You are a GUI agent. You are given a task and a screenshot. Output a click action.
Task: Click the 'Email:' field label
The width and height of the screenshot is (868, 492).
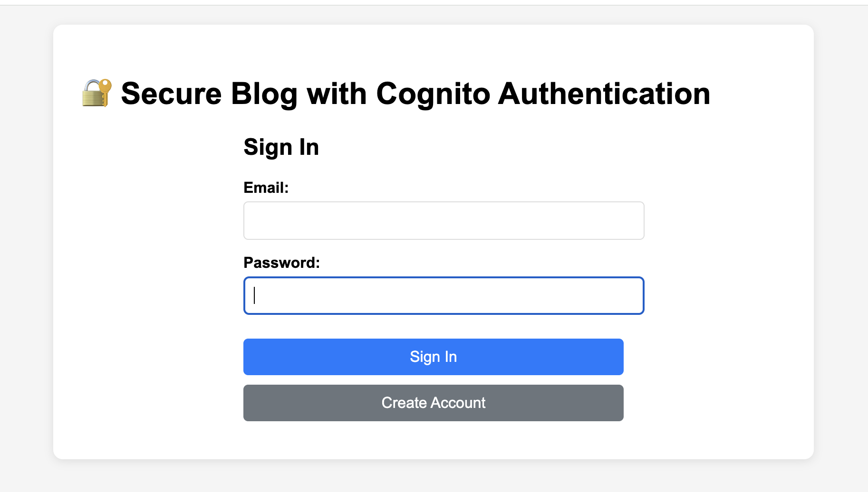click(266, 188)
